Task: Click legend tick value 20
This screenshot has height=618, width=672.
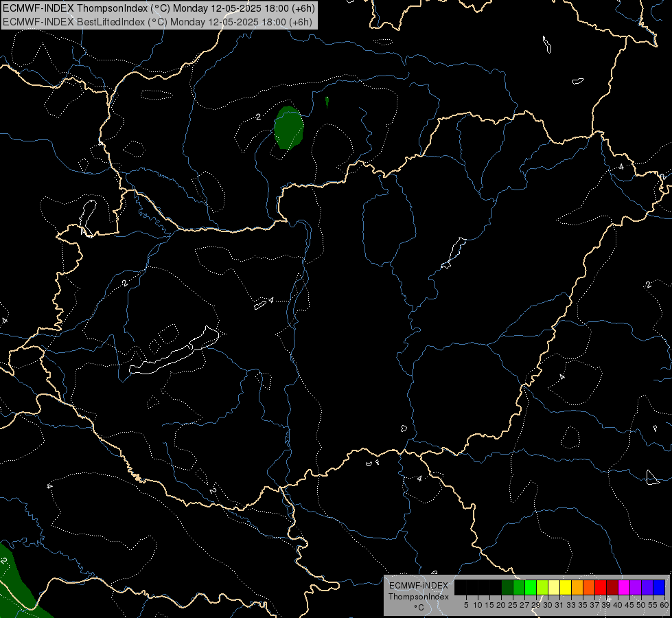Action: [x=502, y=605]
